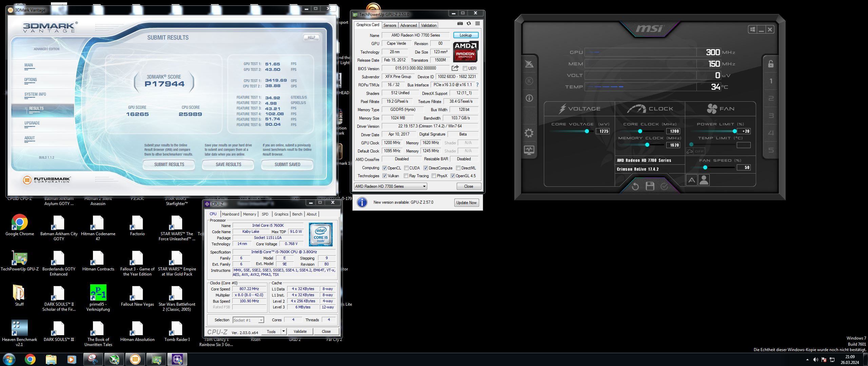Toggle the OpenCL checkbox in GPU-Z
This screenshot has width=868, height=366.
tap(384, 168)
